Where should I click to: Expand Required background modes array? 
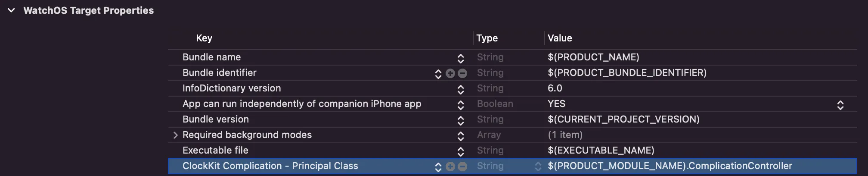tap(175, 135)
